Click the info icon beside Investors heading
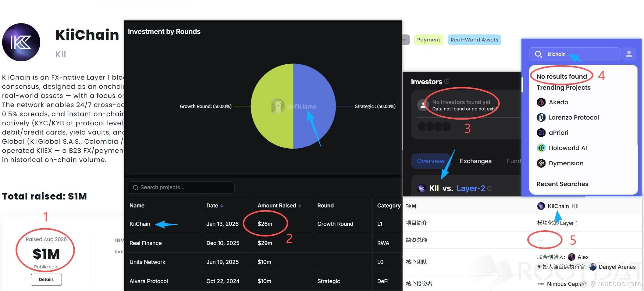The image size is (644, 291). pos(447,81)
